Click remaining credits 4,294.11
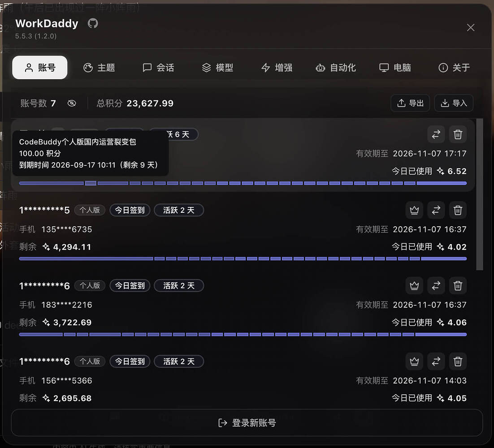Viewport: 494px width, 448px height. 72,247
